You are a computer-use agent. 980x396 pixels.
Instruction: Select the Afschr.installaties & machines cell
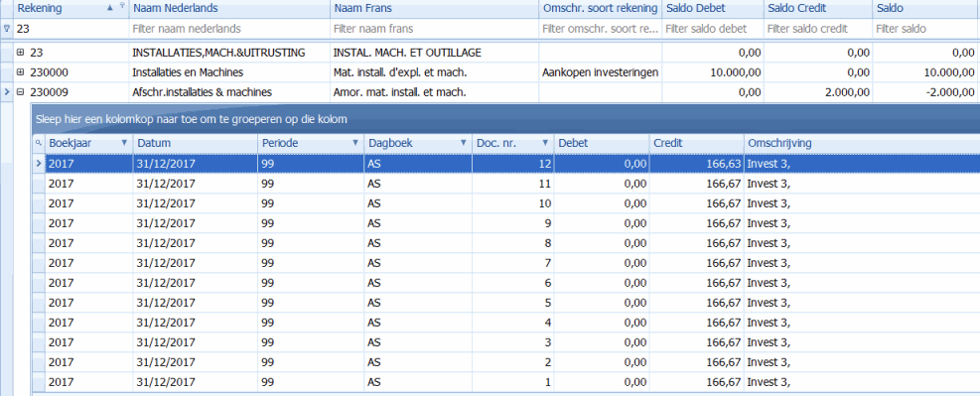(229, 92)
